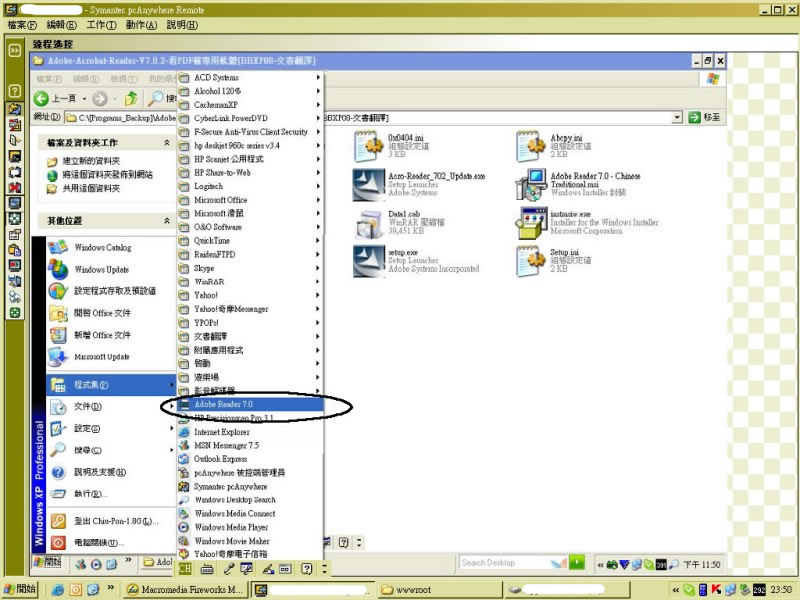The width and height of the screenshot is (800, 600).
Task: Open 文件(D) documents submenu
Action: click(110, 407)
